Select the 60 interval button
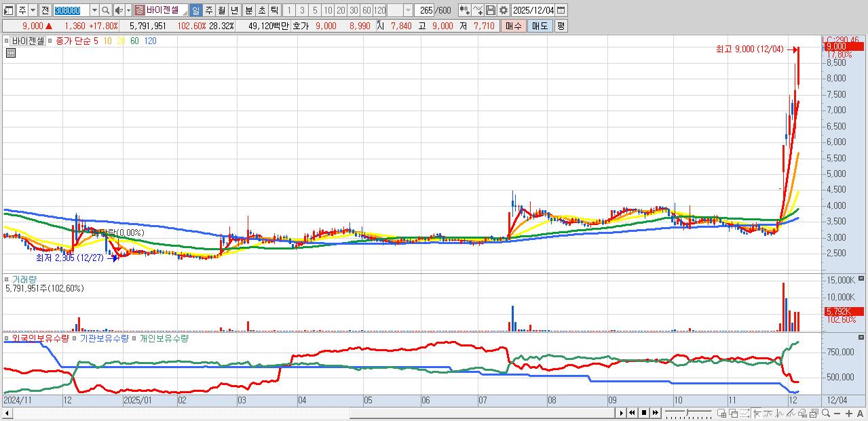This screenshot has width=868, height=421. click(x=366, y=10)
